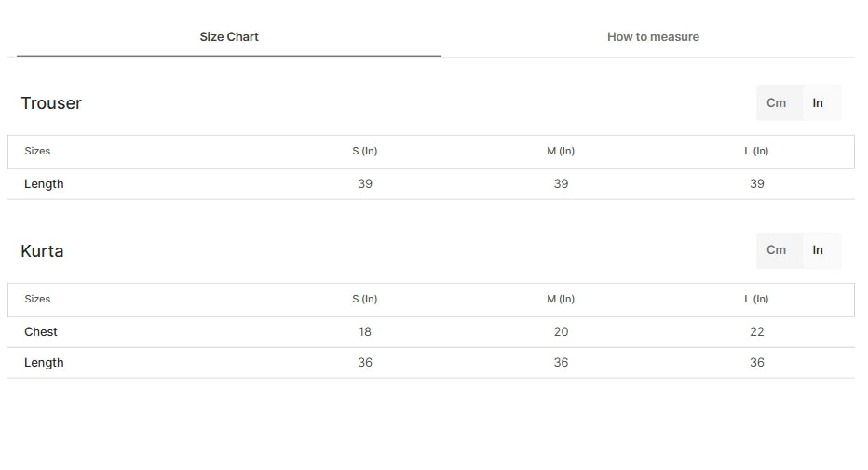Select the M (In) column header in Kurta table
The width and height of the screenshot is (868, 470).
(x=561, y=299)
